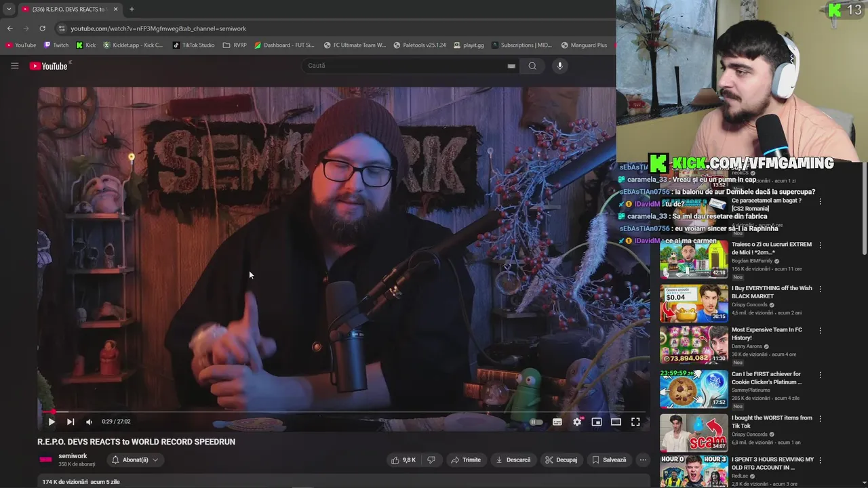Open I Buy EVERYTHING off the Wish video title
The image size is (868, 488).
[772, 292]
